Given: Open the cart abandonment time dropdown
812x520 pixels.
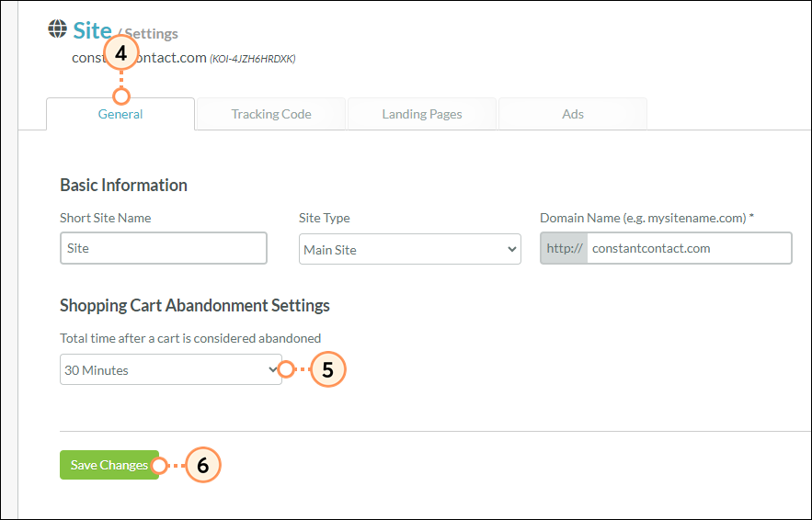Looking at the screenshot, I should [171, 369].
